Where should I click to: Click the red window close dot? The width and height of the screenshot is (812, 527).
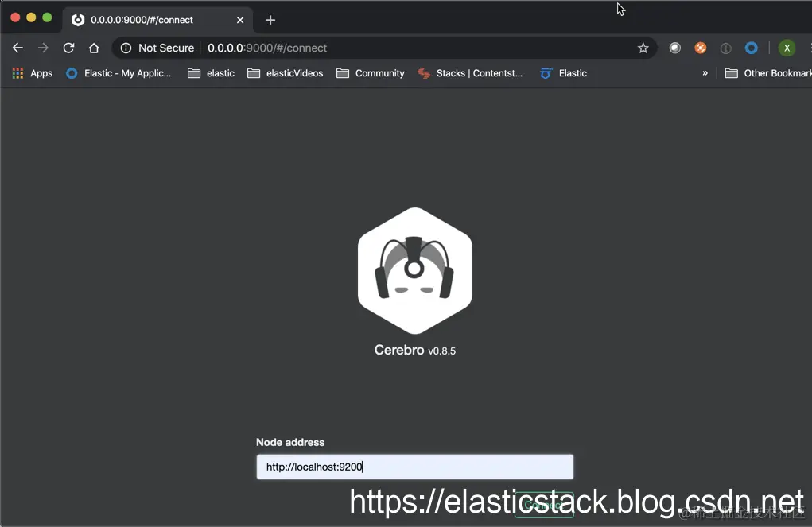pos(15,17)
